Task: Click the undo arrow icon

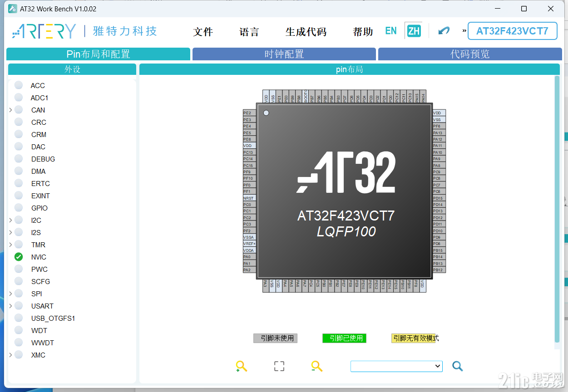Action: pyautogui.click(x=443, y=31)
